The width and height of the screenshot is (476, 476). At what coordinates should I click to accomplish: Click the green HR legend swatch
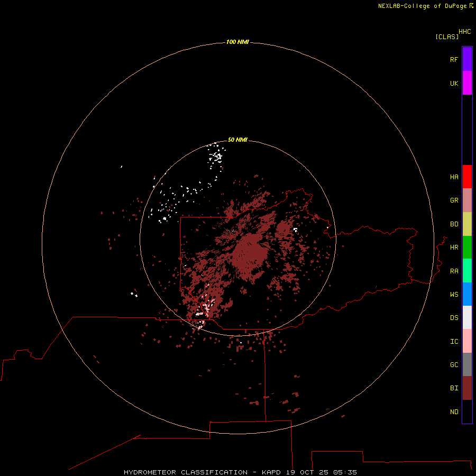point(467,248)
